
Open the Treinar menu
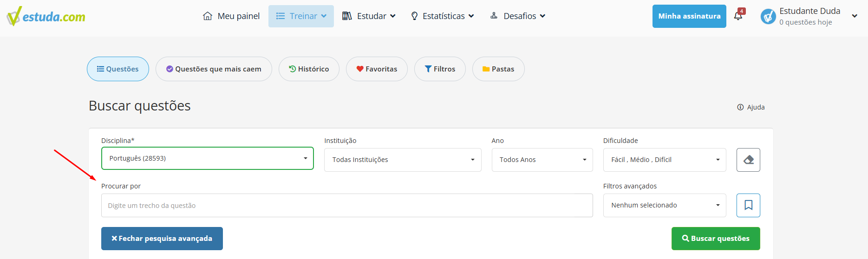pyautogui.click(x=301, y=16)
